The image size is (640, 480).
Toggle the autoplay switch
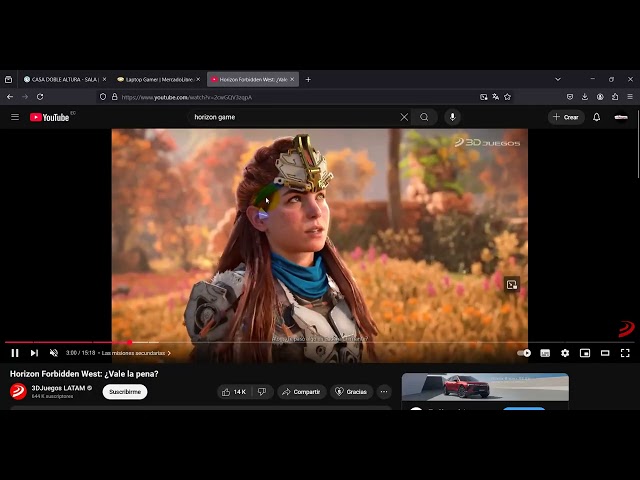[524, 353]
